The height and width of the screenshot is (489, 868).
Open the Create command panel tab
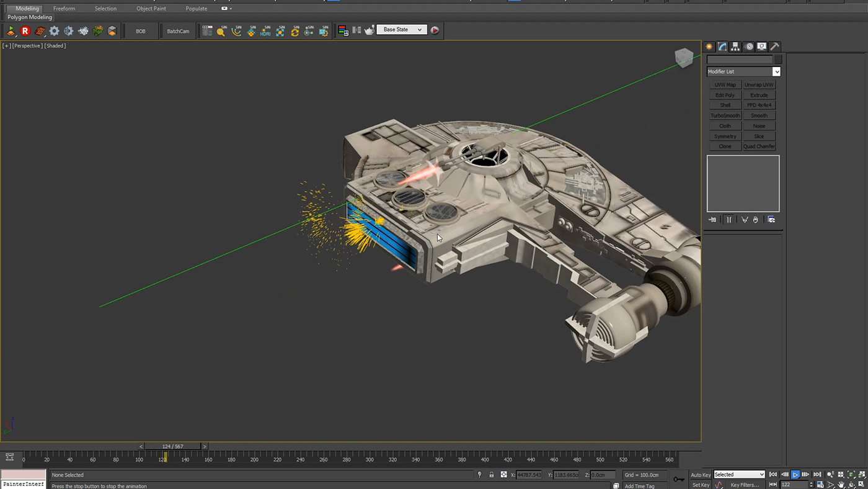pos(710,47)
